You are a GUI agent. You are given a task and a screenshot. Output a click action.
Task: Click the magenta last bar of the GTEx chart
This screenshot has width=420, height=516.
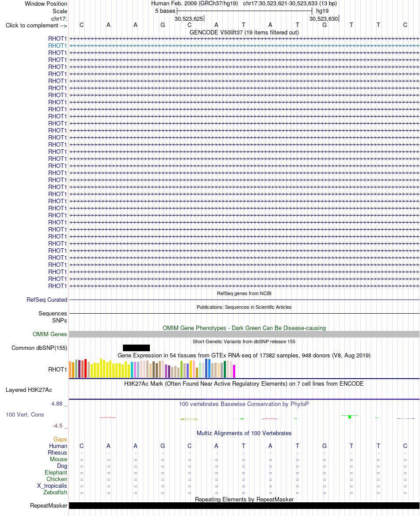pyautogui.click(x=234, y=371)
